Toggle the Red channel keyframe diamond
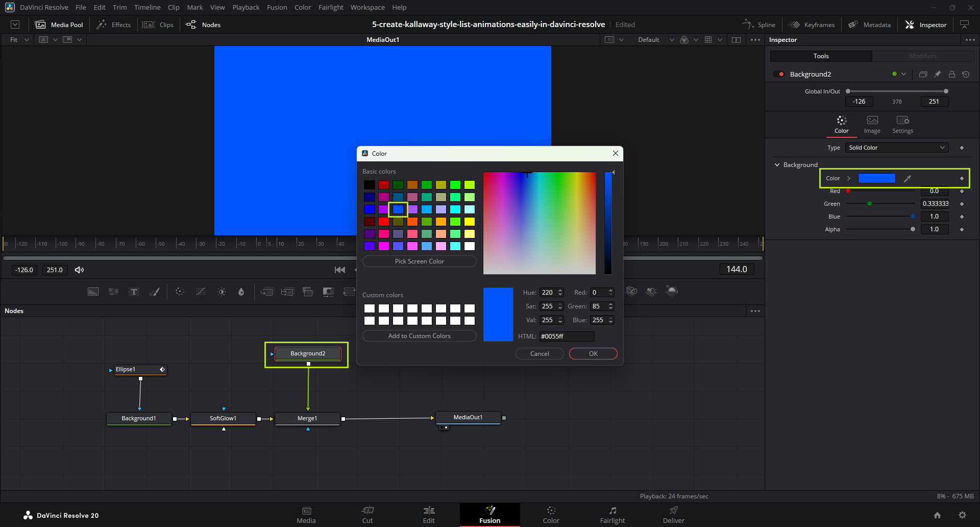Screen dimensions: 980x527 [962, 191]
